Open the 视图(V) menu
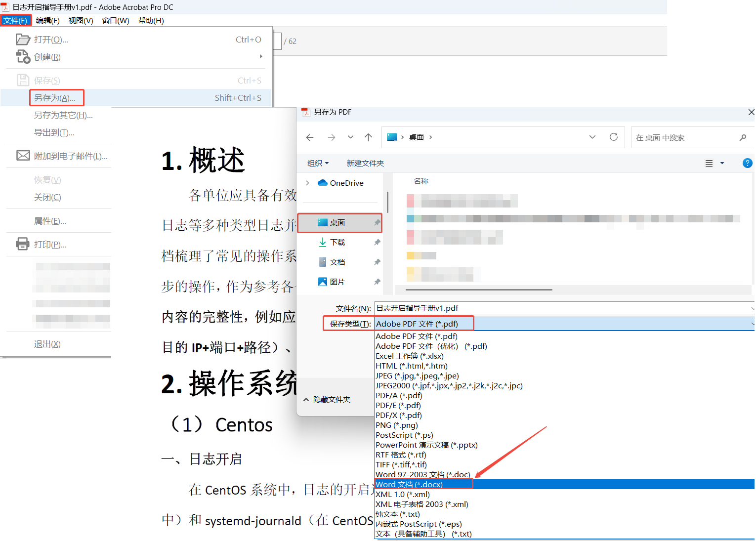This screenshot has height=541, width=756. click(81, 20)
